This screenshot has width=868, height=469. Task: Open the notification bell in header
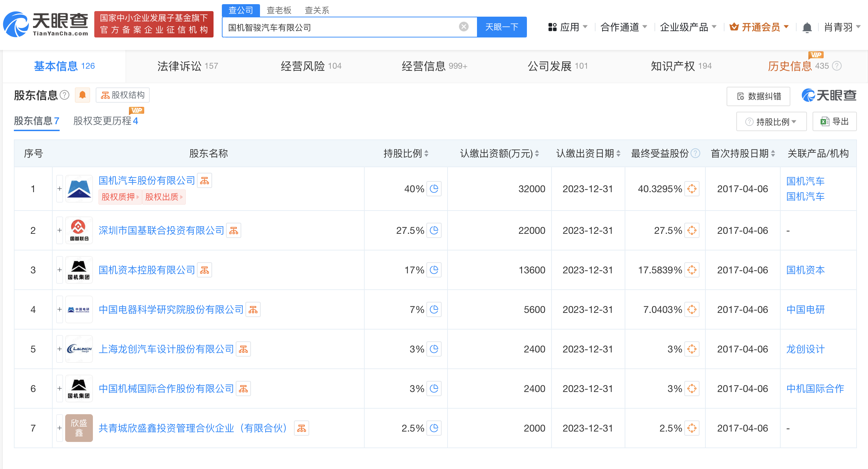coord(807,27)
